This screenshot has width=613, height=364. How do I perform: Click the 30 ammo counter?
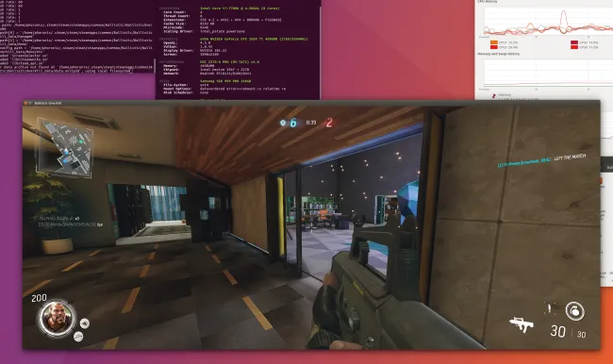[558, 332]
